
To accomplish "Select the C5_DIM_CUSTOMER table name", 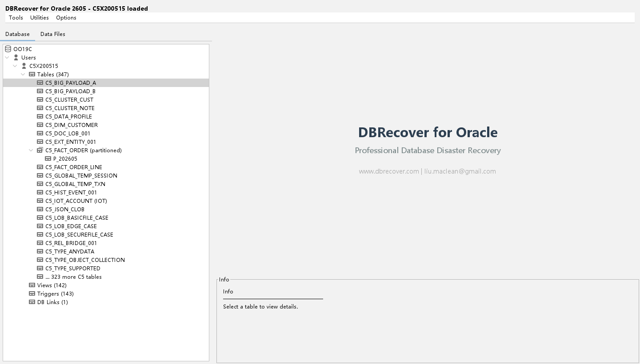I will 72,125.
